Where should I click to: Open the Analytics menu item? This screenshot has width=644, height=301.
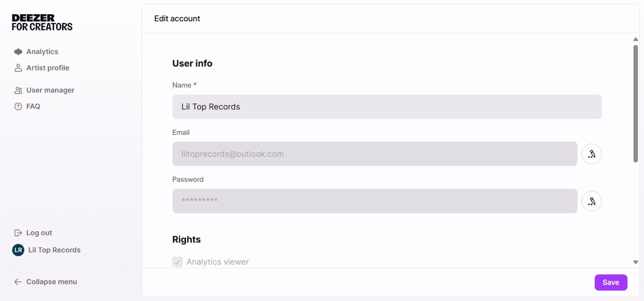pyautogui.click(x=42, y=52)
